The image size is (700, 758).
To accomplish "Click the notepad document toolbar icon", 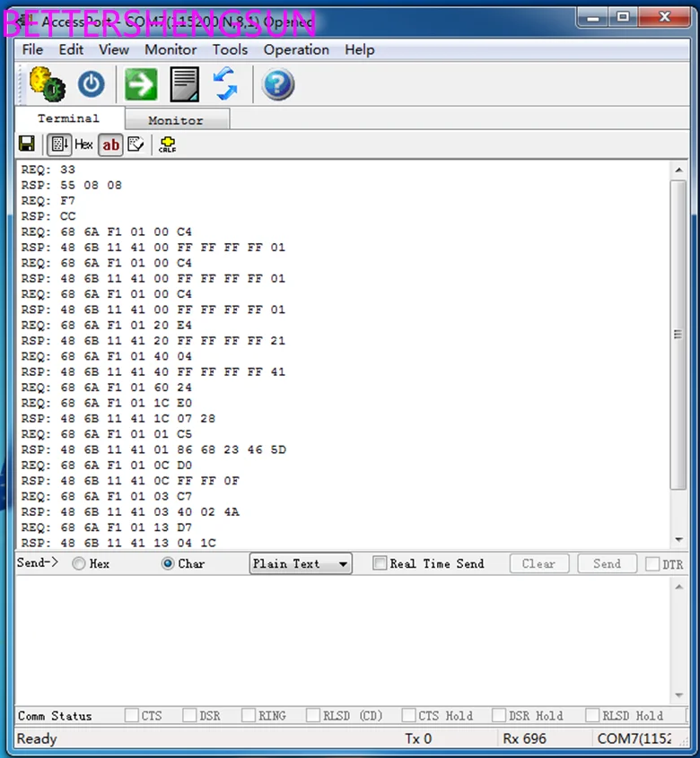I will coord(184,84).
